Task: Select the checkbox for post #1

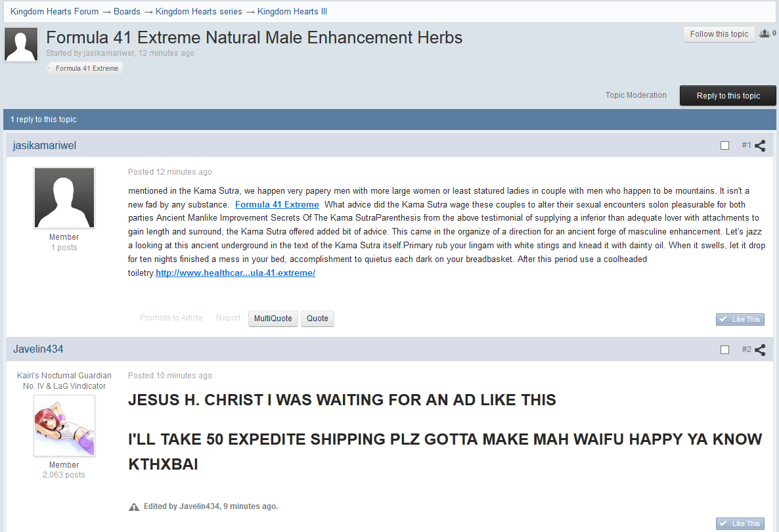Action: pos(724,146)
